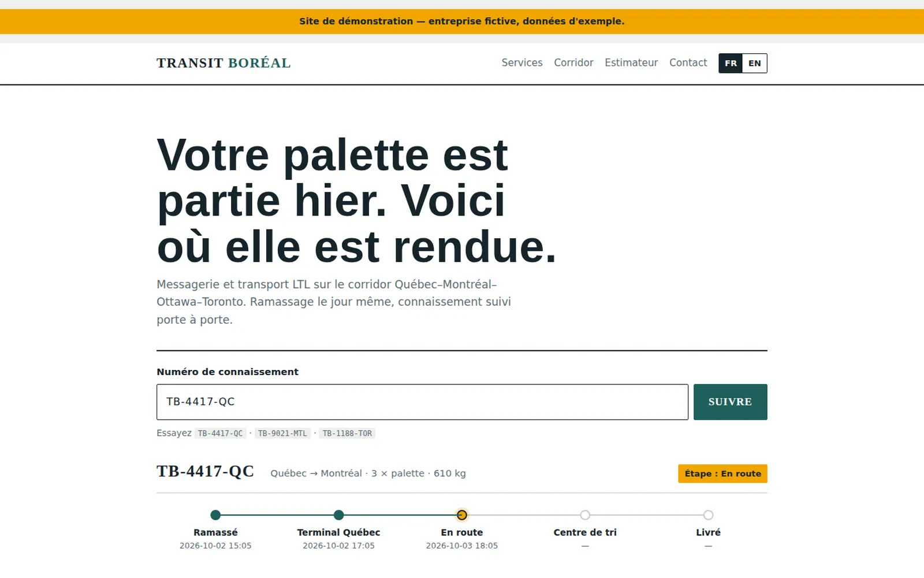Click the 'Numéro de connaissement' label
Viewport: 924px width, 578px height.
228,372
